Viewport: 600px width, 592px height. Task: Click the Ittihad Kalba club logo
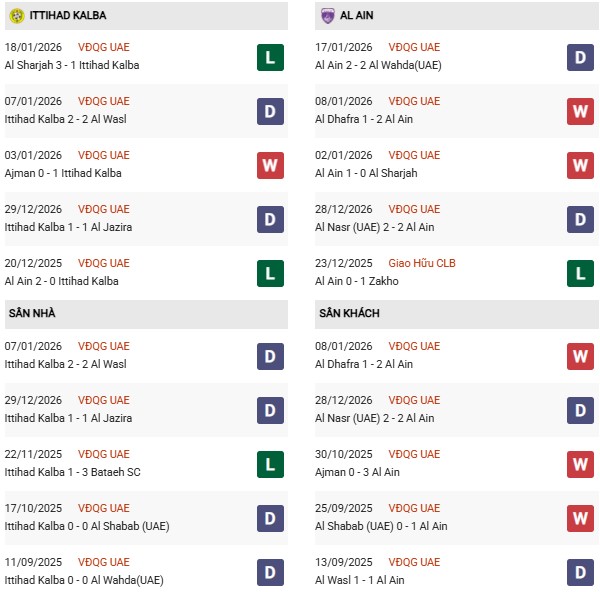(17, 16)
